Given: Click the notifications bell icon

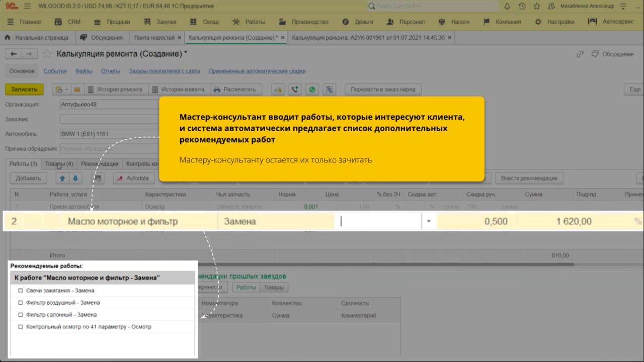Looking at the screenshot, I should tap(507, 6).
